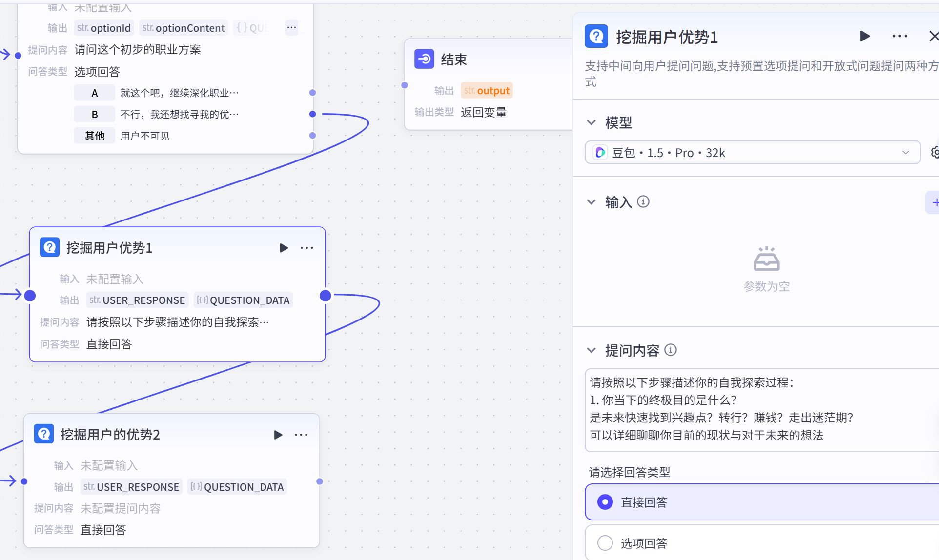Click the str.output variable tag

pyautogui.click(x=486, y=90)
